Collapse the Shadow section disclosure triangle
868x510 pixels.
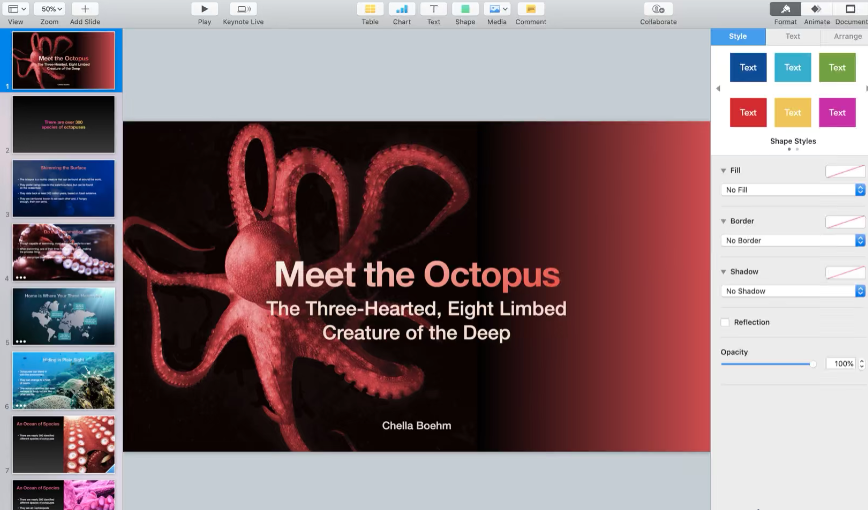[723, 272]
